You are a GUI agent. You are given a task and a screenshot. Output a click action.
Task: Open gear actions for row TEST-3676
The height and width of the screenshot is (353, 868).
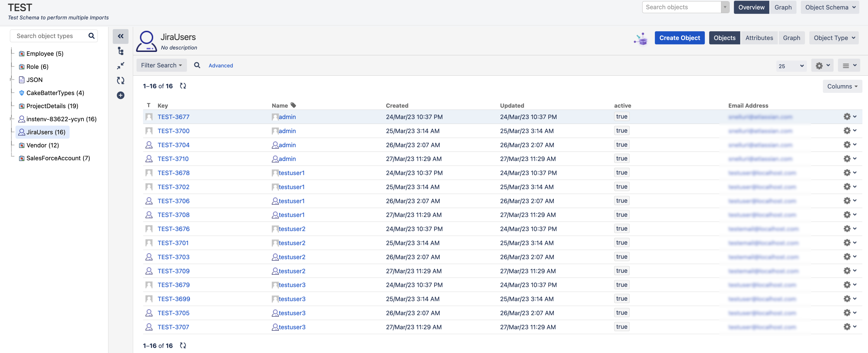pos(850,229)
